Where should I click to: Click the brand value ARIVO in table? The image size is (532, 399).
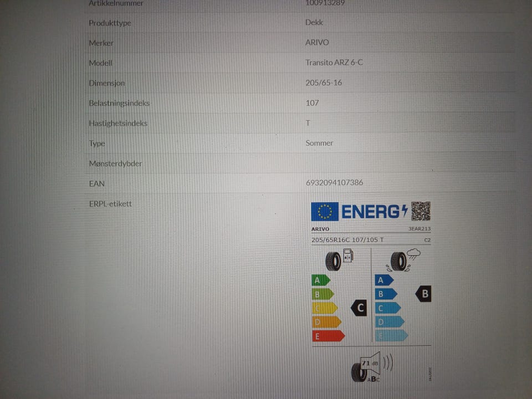[x=317, y=43]
